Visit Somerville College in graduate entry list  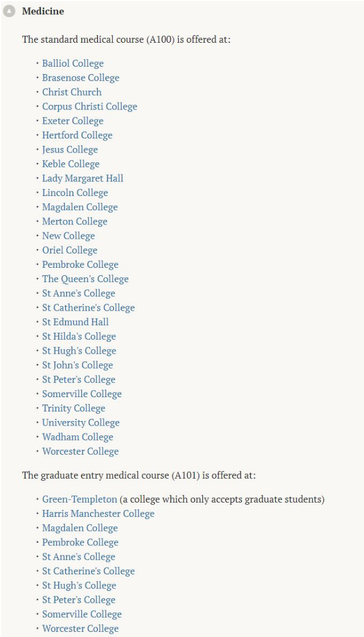[x=82, y=614]
